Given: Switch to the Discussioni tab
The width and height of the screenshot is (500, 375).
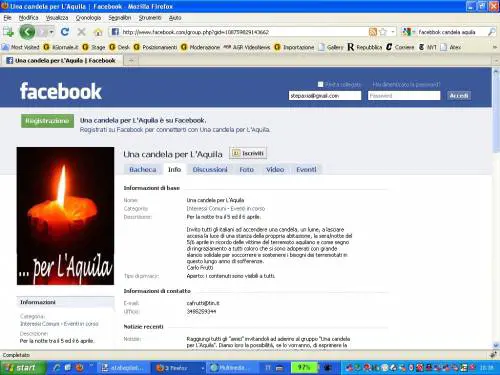Looking at the screenshot, I should pyautogui.click(x=210, y=169).
